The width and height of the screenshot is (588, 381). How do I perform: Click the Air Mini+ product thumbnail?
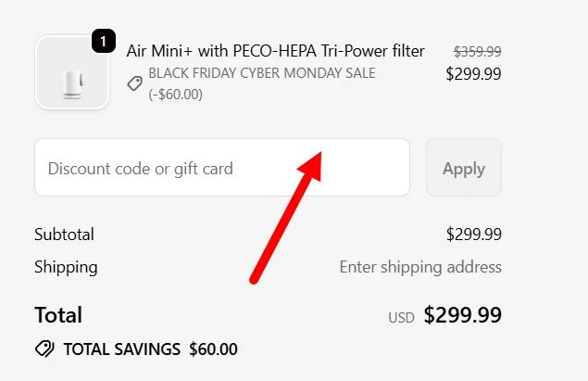[x=71, y=72]
